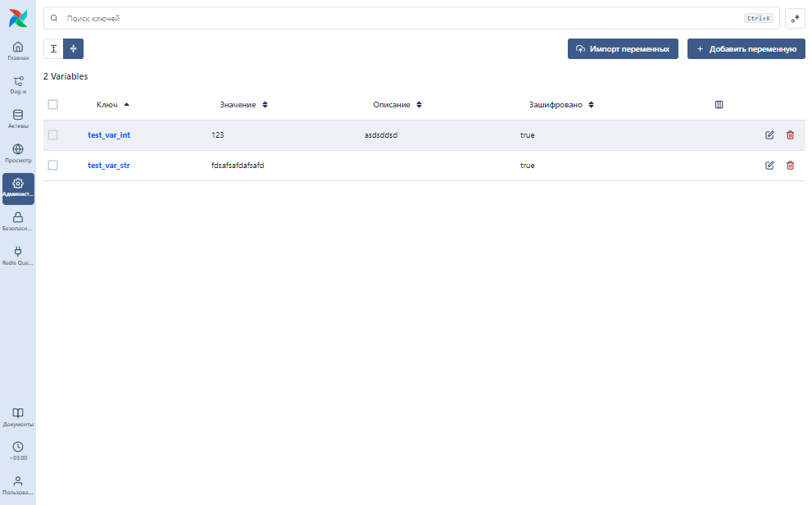Click true in the test_var_str row
The height and width of the screenshot is (505, 812).
pyautogui.click(x=527, y=166)
